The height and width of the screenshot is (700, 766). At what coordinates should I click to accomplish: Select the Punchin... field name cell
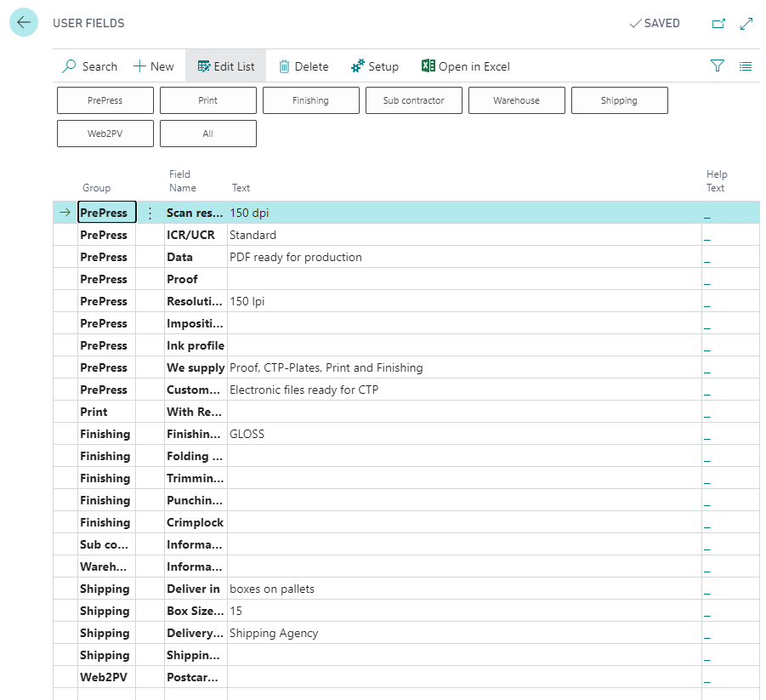[x=196, y=500]
